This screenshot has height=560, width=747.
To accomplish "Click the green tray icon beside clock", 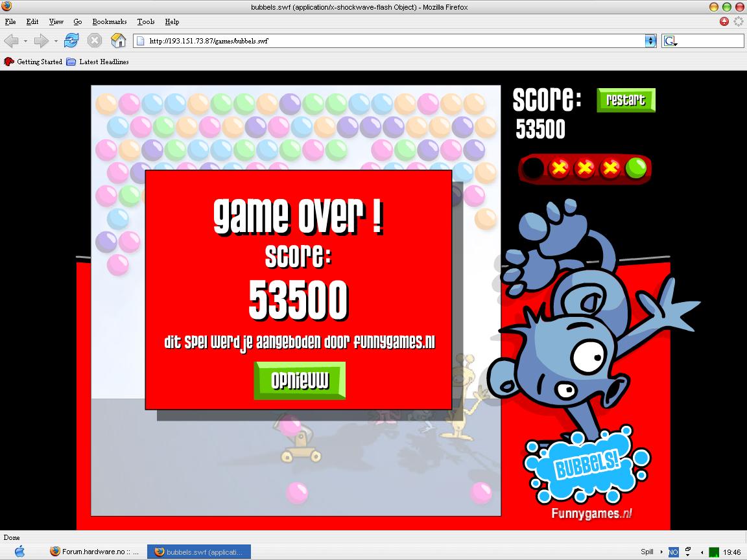I will (x=714, y=552).
